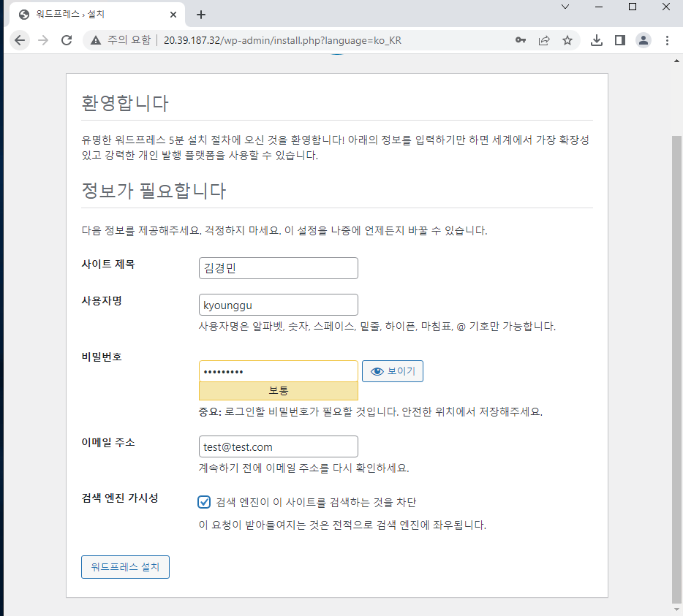Viewport: 683px width, 616px height.
Task: Click the scrollbar down arrow
Action: 676,609
